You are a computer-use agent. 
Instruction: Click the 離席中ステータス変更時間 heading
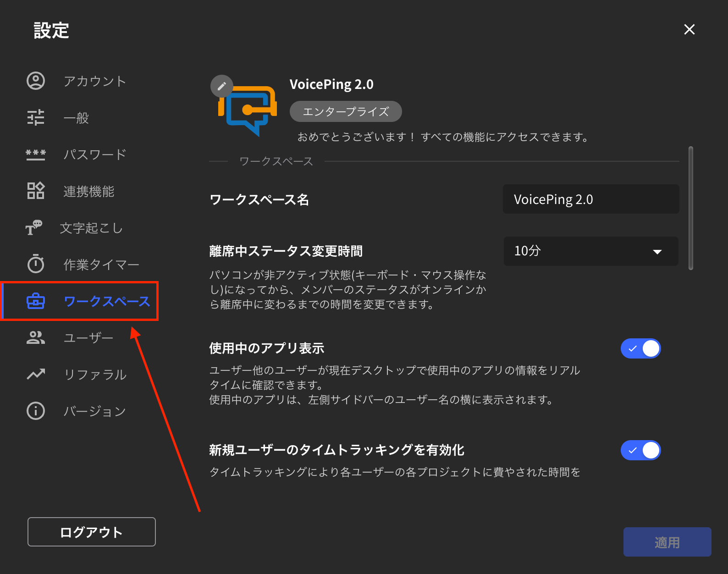click(x=286, y=251)
